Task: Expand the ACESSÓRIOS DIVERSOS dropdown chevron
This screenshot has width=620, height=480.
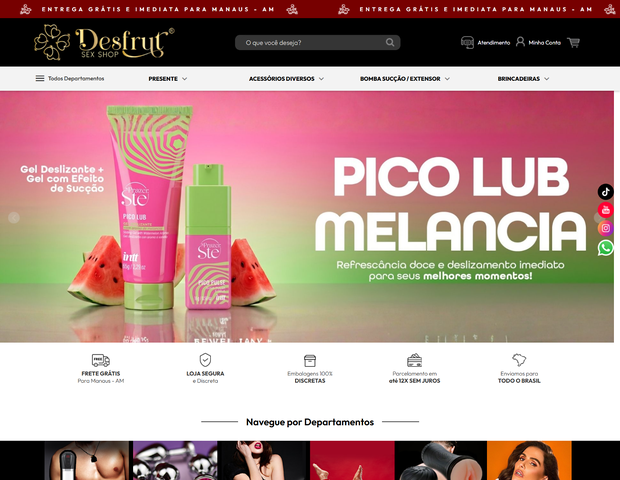Action: [x=321, y=79]
